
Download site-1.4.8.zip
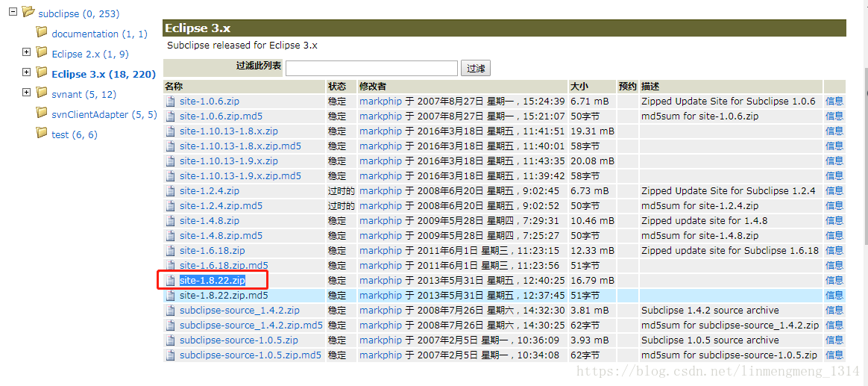(x=210, y=221)
